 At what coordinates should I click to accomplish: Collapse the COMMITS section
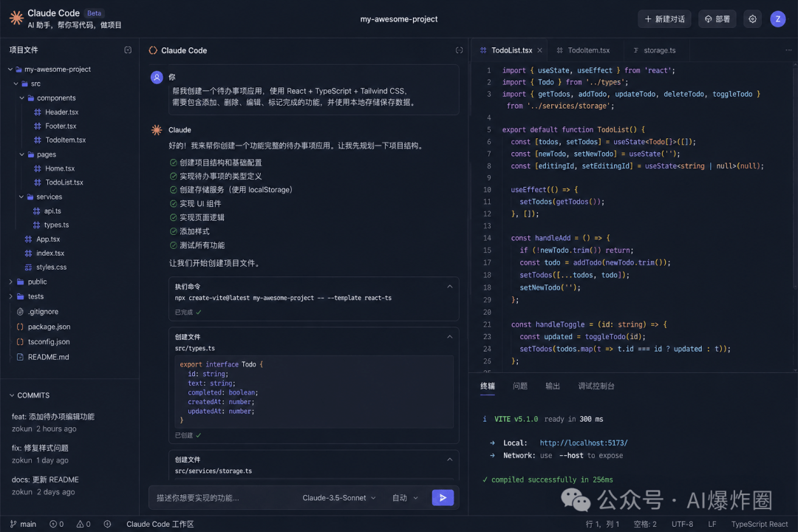[12, 395]
